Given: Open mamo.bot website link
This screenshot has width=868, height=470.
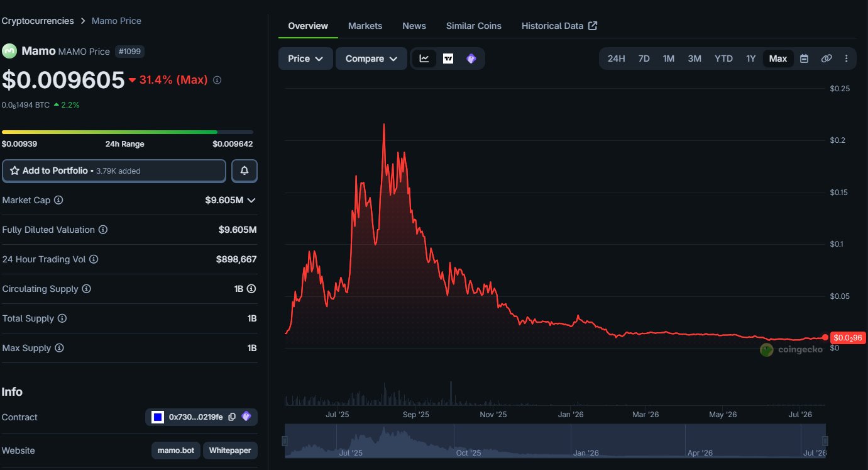Looking at the screenshot, I should pyautogui.click(x=175, y=450).
